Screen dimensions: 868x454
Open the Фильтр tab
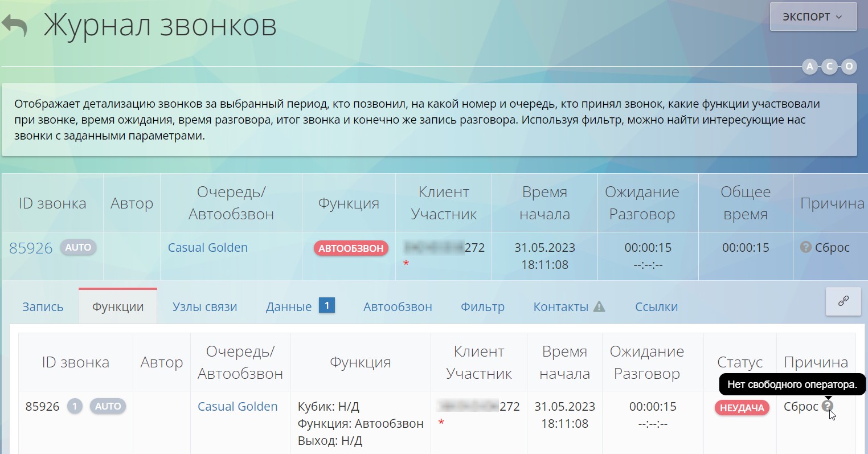482,307
